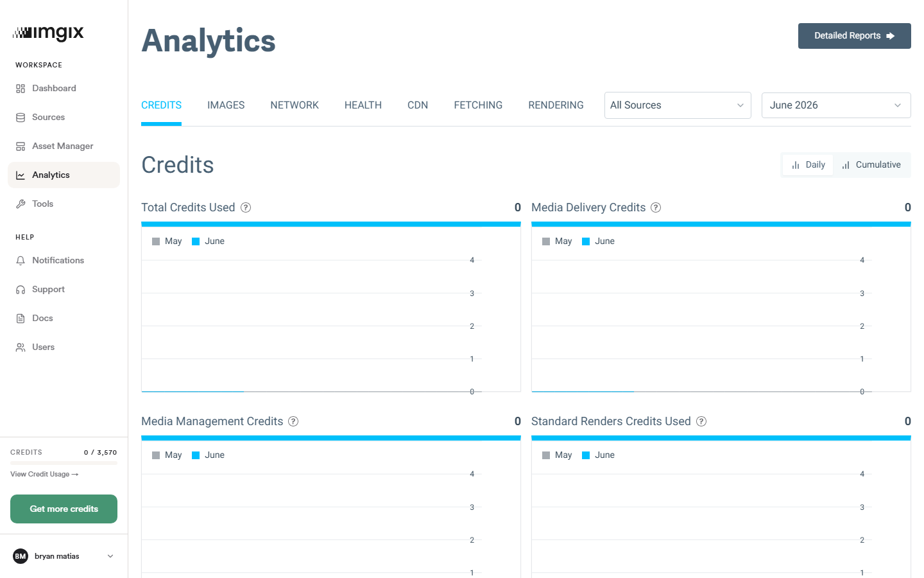Switch to the HEALTH tab
The height and width of the screenshot is (578, 924).
(363, 105)
